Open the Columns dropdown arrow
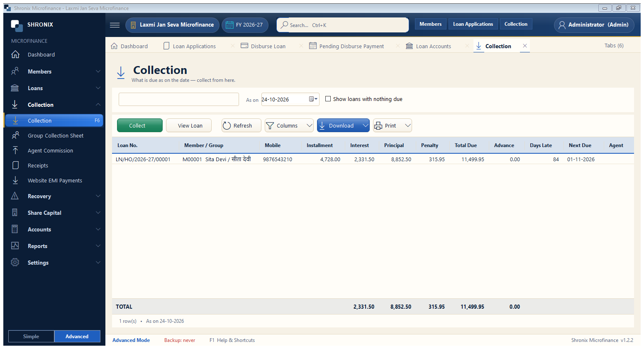 [309, 125]
